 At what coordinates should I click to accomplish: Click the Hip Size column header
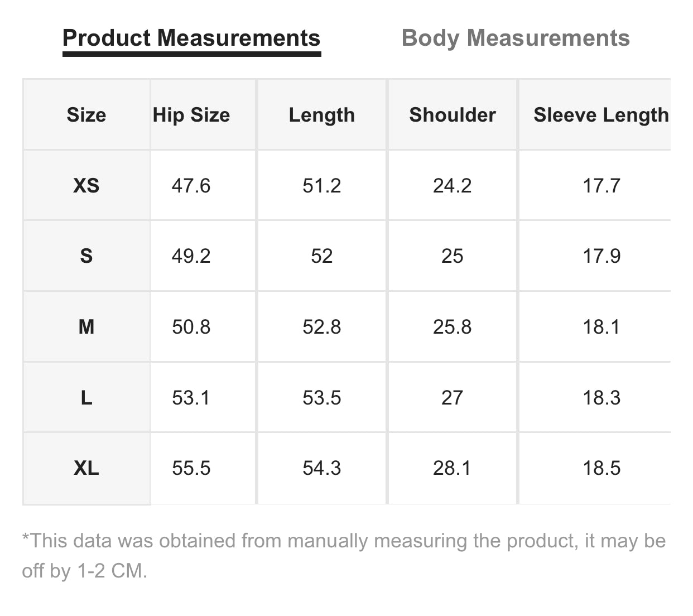191,115
